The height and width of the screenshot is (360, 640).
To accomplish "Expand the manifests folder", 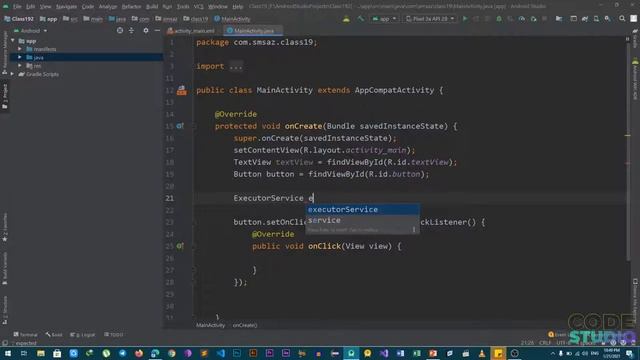I will 20,49.
